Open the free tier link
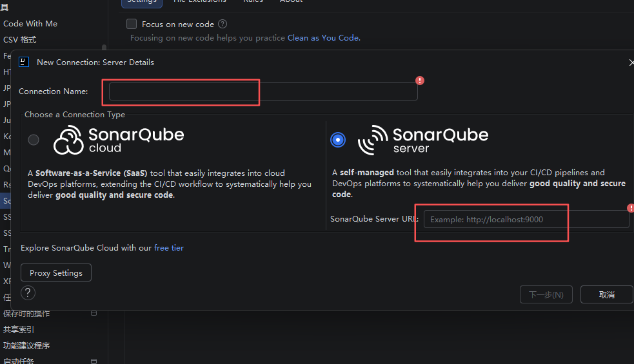Screen dimensions: 634x364 pyautogui.click(x=168, y=247)
